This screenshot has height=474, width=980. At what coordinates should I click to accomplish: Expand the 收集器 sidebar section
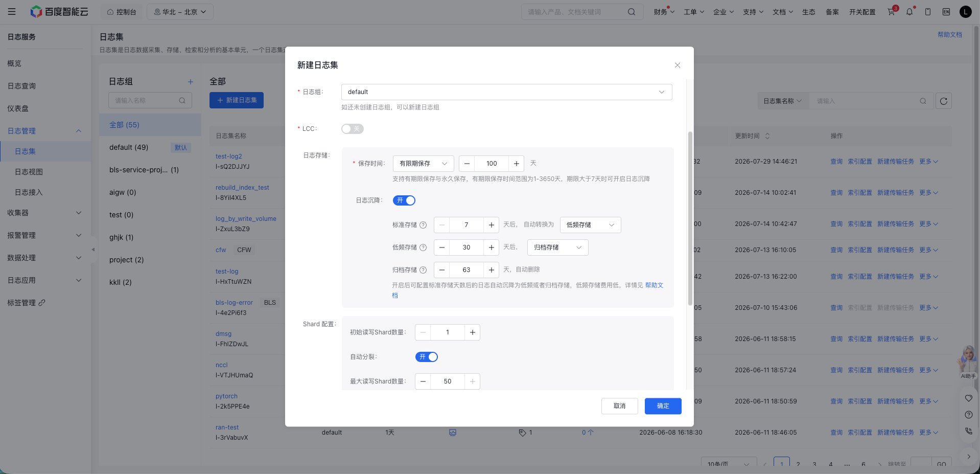(x=44, y=213)
